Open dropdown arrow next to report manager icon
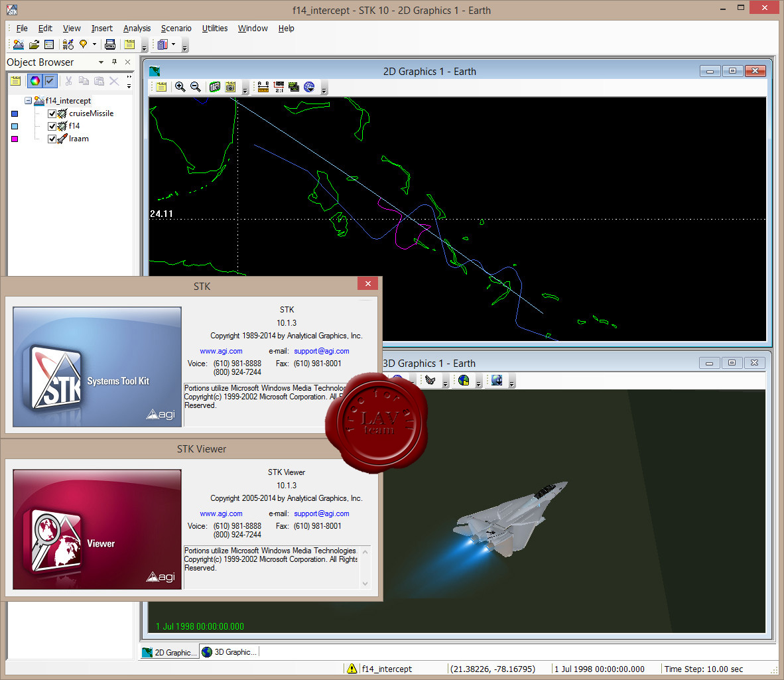The width and height of the screenshot is (784, 680). (174, 44)
